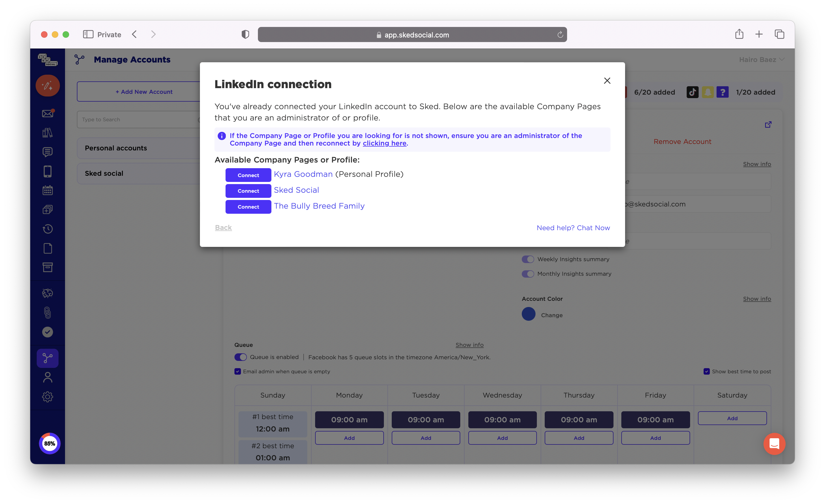This screenshot has height=504, width=825.
Task: Connect Kyra Goodman personal profile
Action: click(248, 175)
